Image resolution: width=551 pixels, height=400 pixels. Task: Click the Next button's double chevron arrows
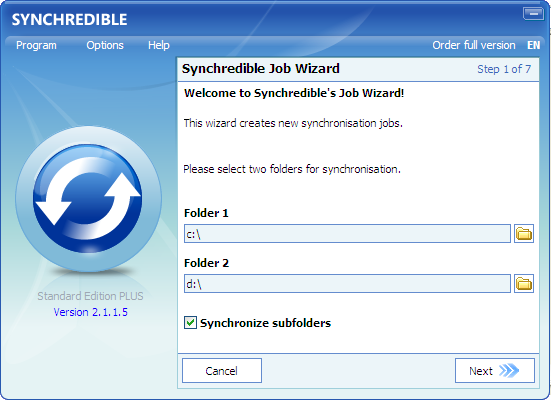509,370
